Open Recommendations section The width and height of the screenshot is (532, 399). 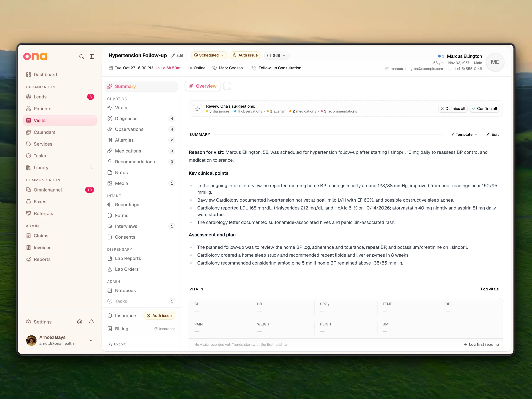tap(141, 162)
